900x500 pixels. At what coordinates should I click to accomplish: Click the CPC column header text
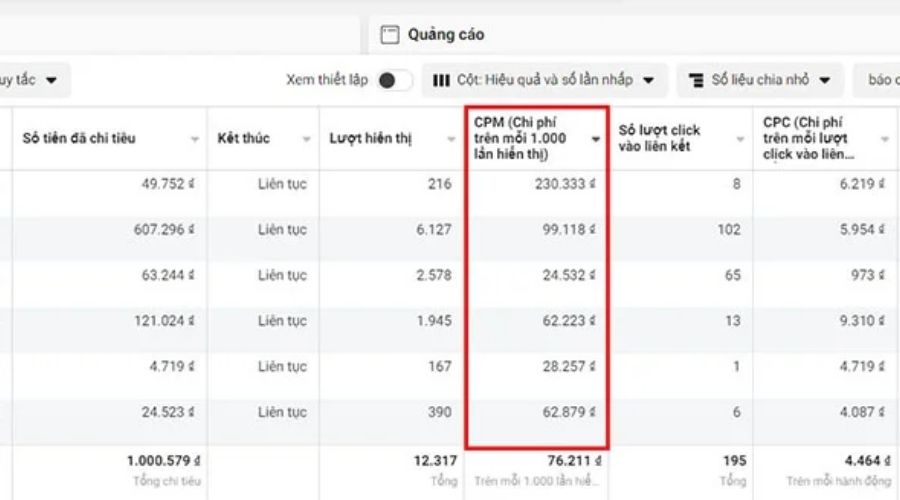tap(808, 138)
